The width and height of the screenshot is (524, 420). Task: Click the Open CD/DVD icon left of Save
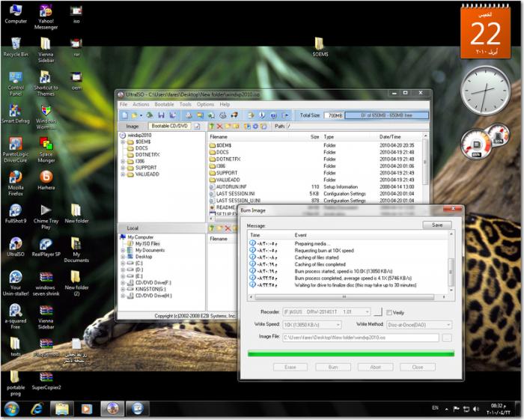pyautogui.click(x=150, y=115)
